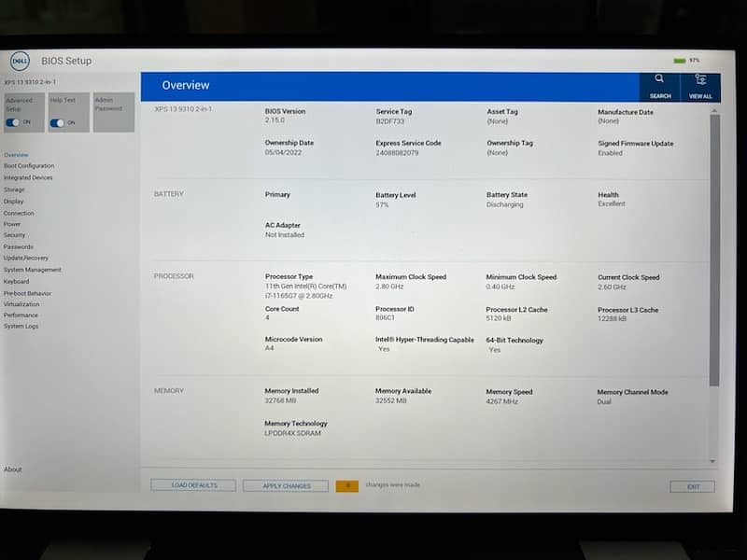Select Update,Recovery in the sidebar
747x560 pixels.
coord(26,259)
